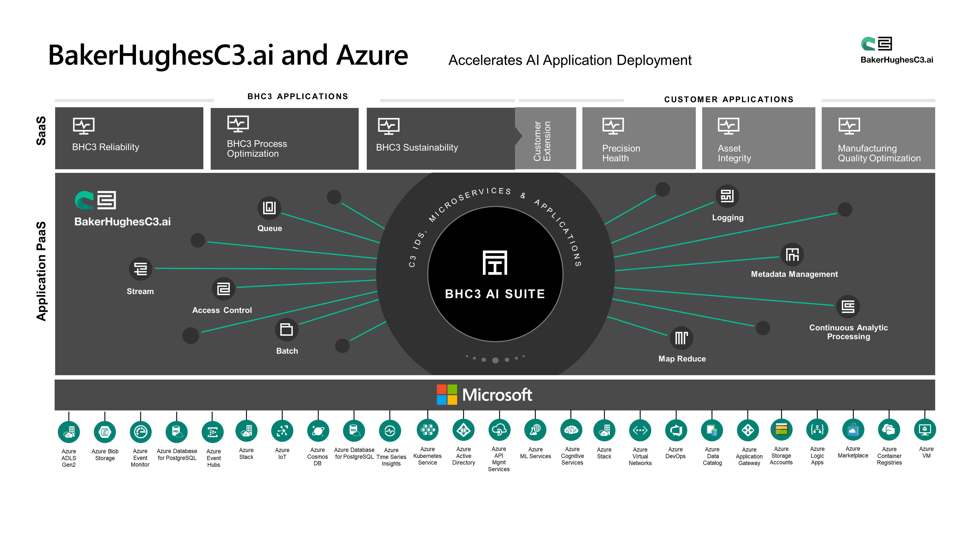Click the BHC3 AI Suite center circle

coord(495,274)
